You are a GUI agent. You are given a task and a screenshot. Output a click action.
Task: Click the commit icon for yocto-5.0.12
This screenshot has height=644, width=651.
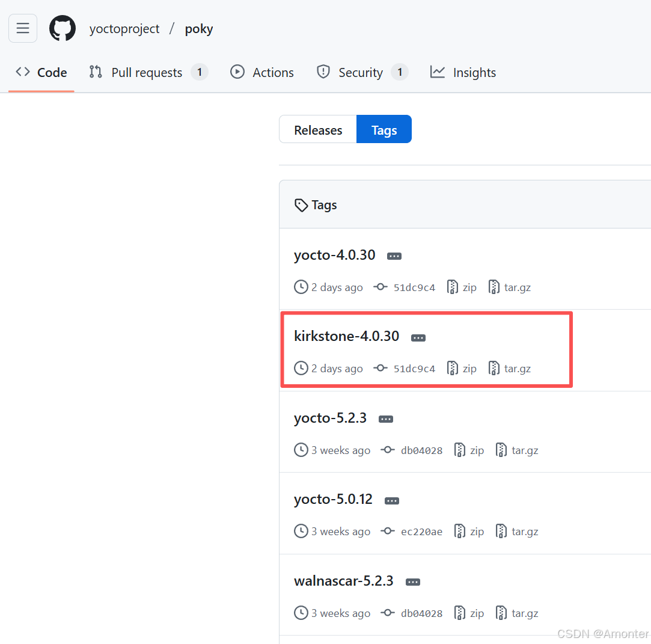(x=388, y=530)
